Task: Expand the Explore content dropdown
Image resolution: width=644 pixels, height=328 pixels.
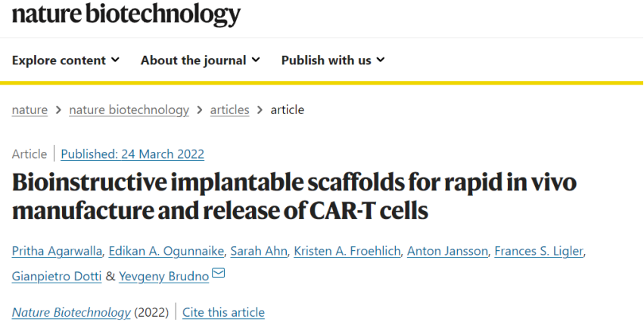Action: (x=66, y=60)
